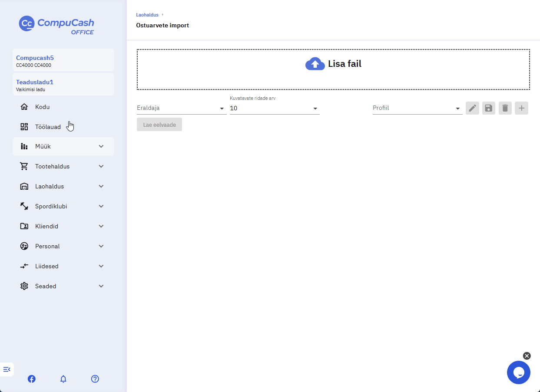Open the Profiil dropdown
Image resolution: width=540 pixels, height=392 pixels.
417,108
